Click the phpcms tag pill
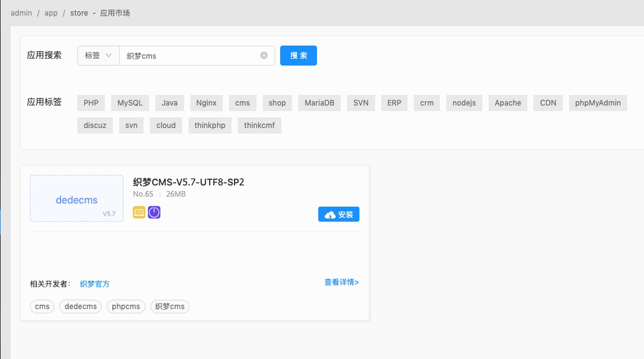This screenshot has height=359, width=644. tap(125, 307)
